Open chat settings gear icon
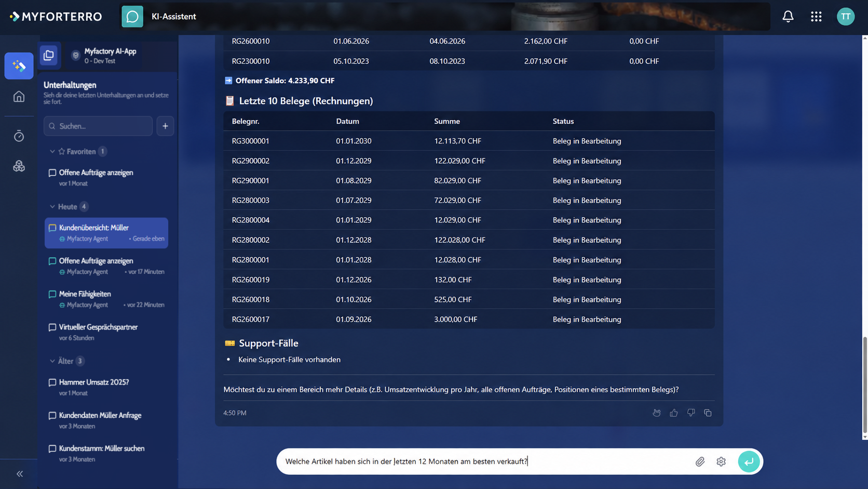 point(721,461)
